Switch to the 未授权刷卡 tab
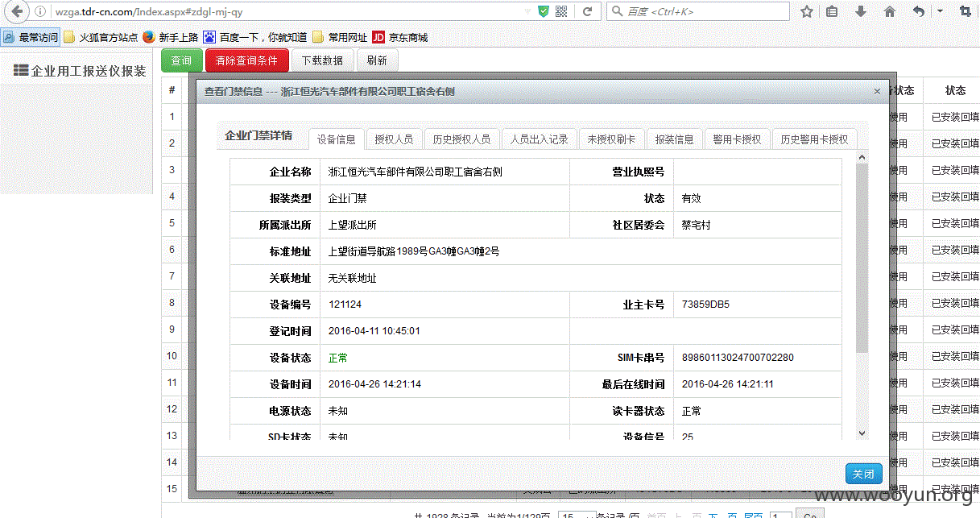The height and width of the screenshot is (518, 980). [612, 139]
